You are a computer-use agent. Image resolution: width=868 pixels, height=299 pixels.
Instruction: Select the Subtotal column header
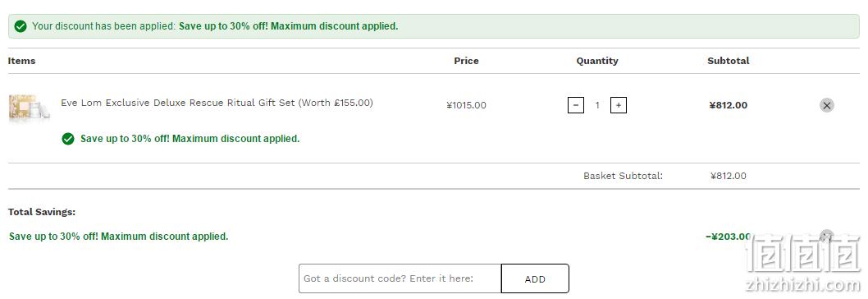coord(728,61)
